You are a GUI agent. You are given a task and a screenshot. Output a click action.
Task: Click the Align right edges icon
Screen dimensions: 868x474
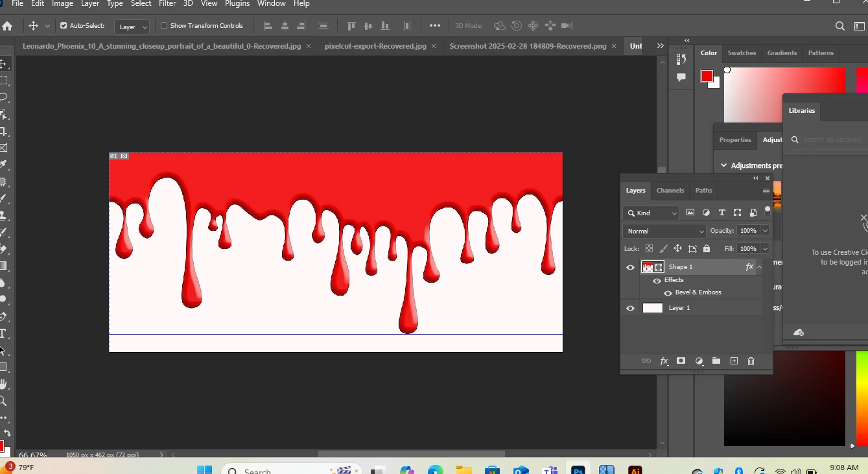tap(301, 26)
